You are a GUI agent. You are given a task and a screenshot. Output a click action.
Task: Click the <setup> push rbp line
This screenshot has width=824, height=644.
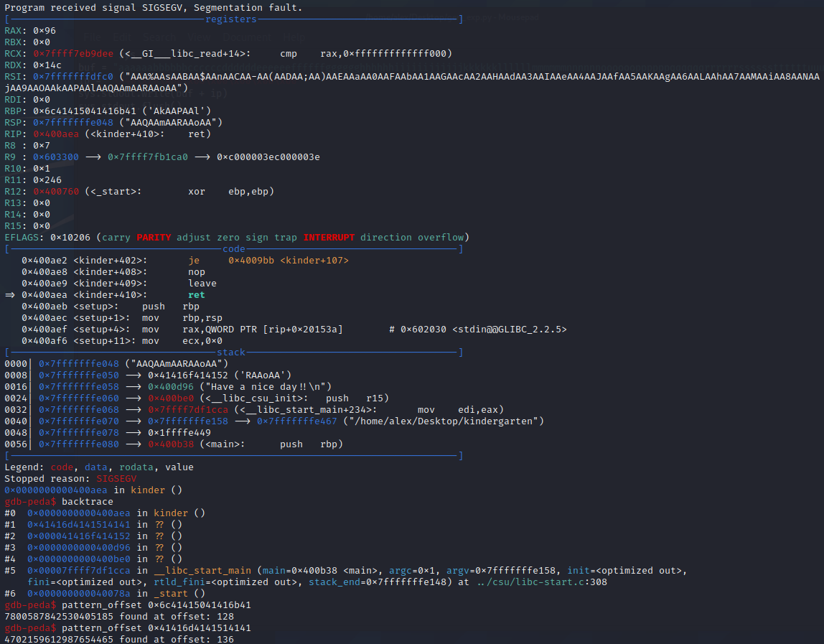pyautogui.click(x=111, y=307)
